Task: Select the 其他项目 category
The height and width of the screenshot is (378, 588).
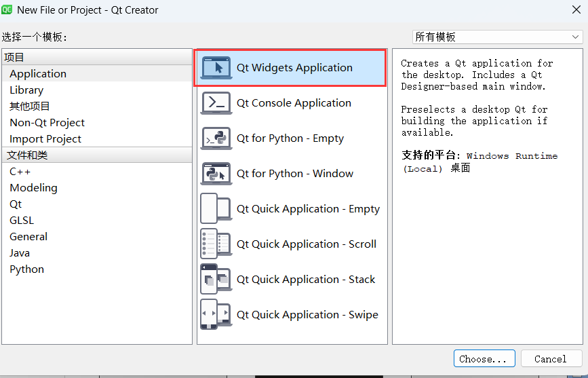Action: [x=97, y=107]
